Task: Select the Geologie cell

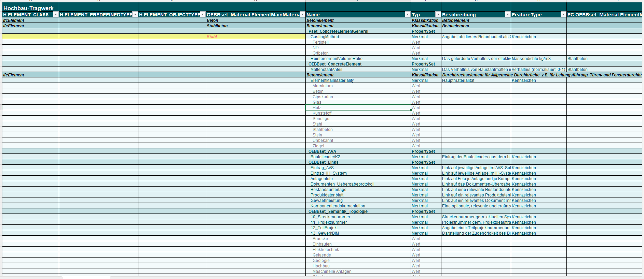Action: [358, 261]
